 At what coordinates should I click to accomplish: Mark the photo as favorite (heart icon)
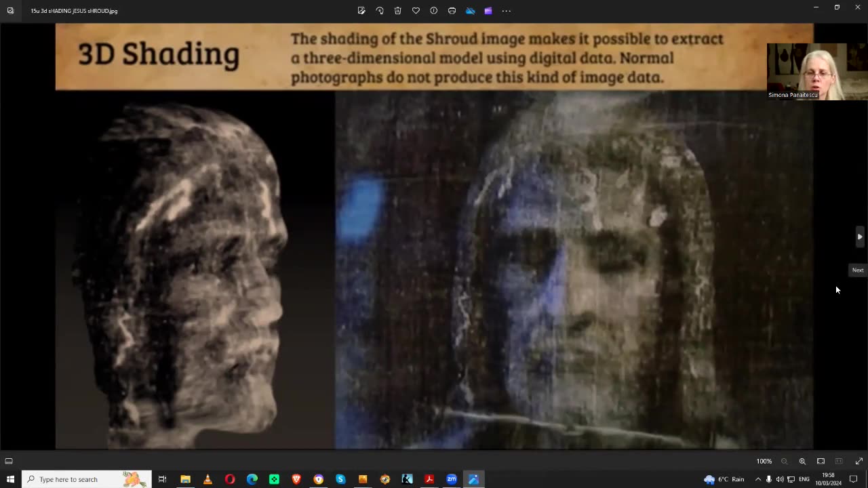coord(416,11)
